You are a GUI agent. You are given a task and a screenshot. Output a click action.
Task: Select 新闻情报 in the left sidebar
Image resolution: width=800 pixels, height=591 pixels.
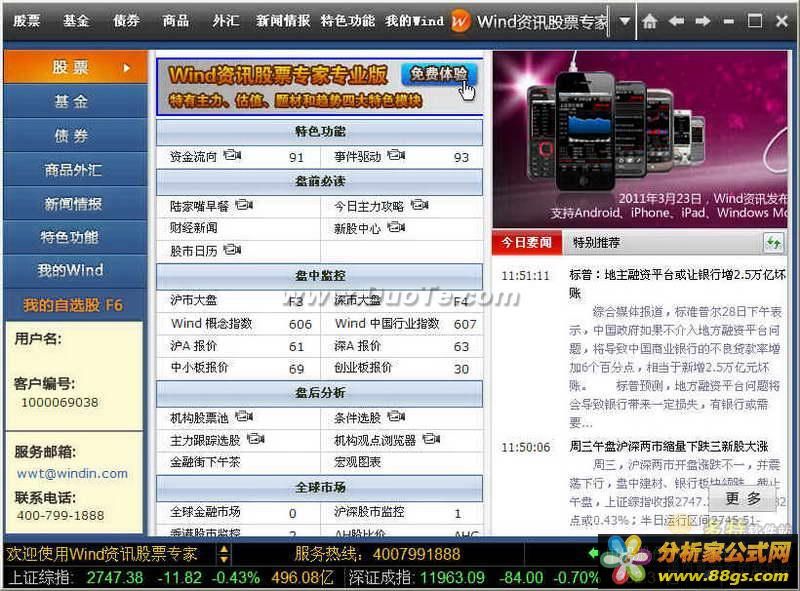click(x=76, y=204)
